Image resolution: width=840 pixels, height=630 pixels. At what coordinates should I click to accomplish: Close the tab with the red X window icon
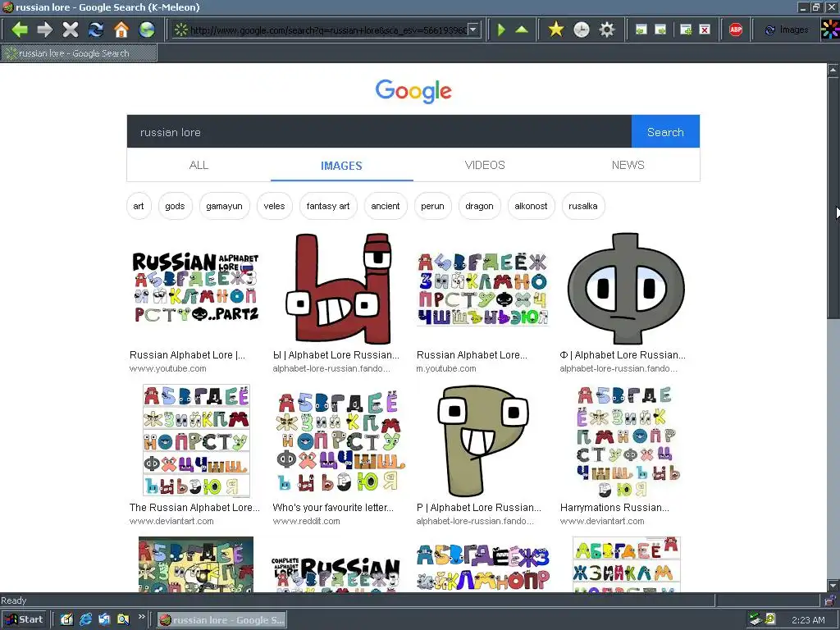pos(705,30)
